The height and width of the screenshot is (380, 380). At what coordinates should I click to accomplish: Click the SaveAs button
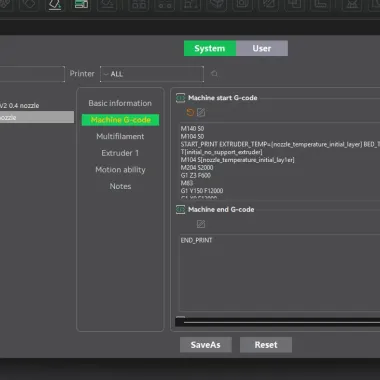206,345
